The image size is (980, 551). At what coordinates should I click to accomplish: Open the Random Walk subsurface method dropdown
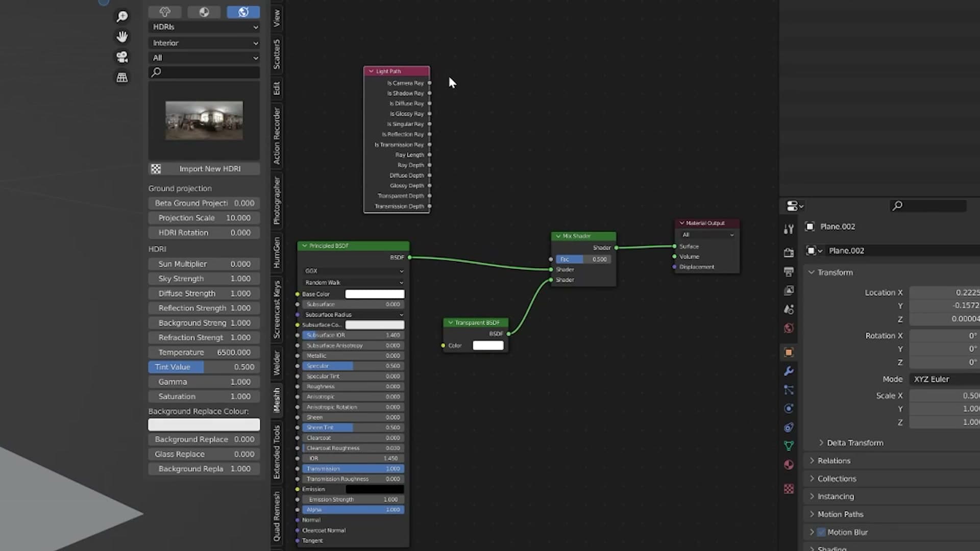coord(354,282)
